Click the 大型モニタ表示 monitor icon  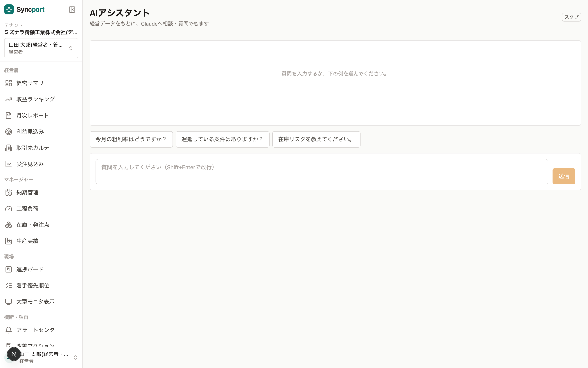click(x=8, y=302)
